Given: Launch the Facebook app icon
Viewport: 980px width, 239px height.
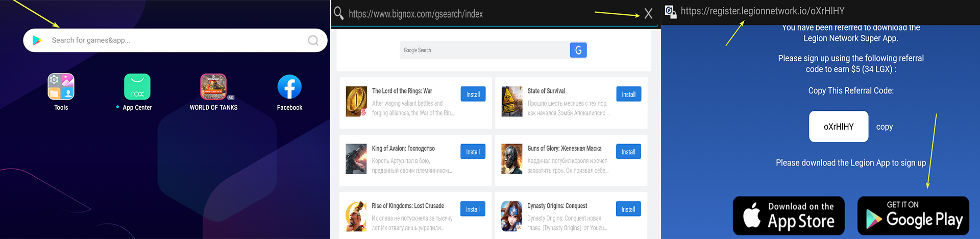Looking at the screenshot, I should pos(289,87).
